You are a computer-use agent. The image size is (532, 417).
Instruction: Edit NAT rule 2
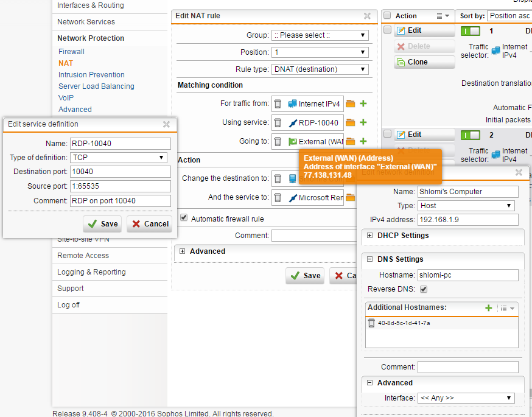tap(424, 135)
